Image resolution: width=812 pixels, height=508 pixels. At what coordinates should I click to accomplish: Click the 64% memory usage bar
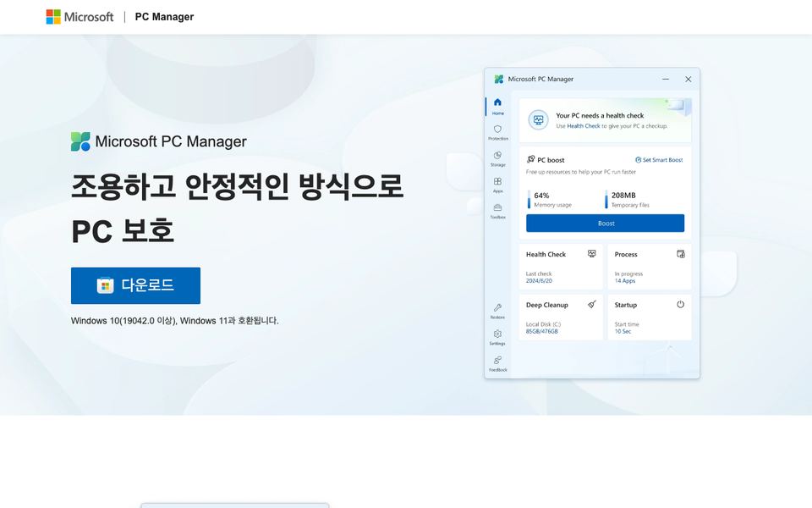pos(529,199)
